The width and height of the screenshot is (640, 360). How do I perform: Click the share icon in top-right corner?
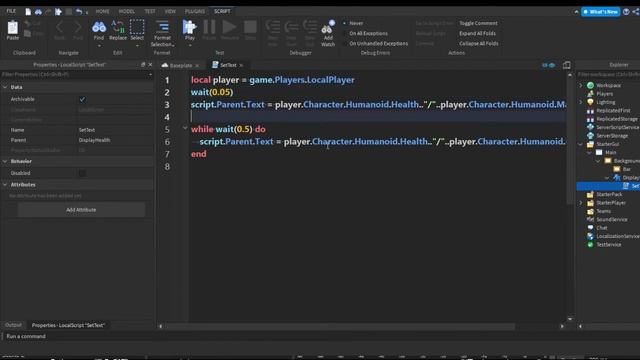(636, 11)
